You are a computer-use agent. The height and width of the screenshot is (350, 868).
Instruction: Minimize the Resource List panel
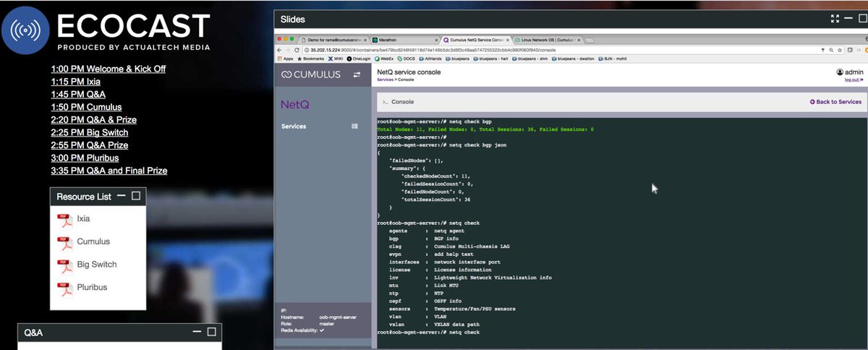[122, 196]
